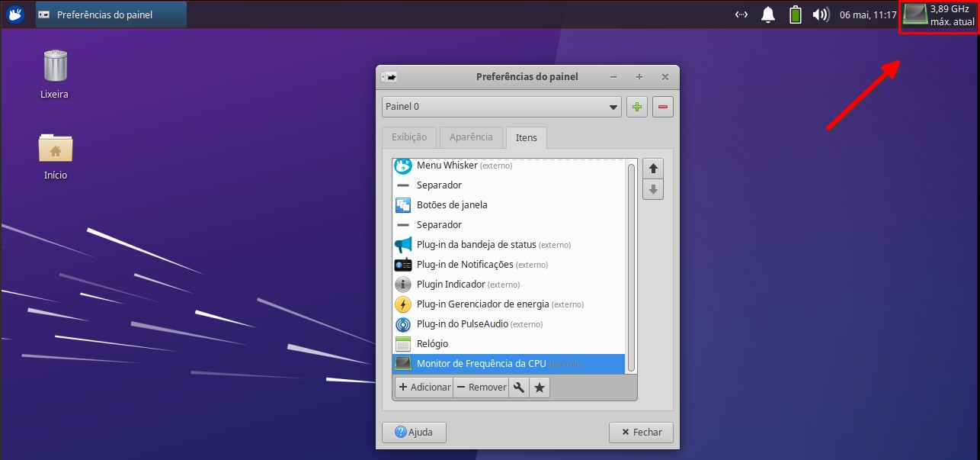Click the Plug-in de Notificações icon
This screenshot has height=460, width=980.
[x=402, y=264]
